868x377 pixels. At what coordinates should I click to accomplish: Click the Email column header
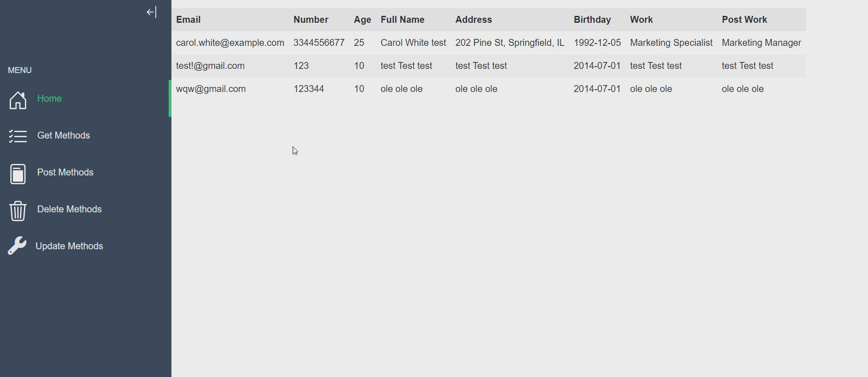click(189, 20)
